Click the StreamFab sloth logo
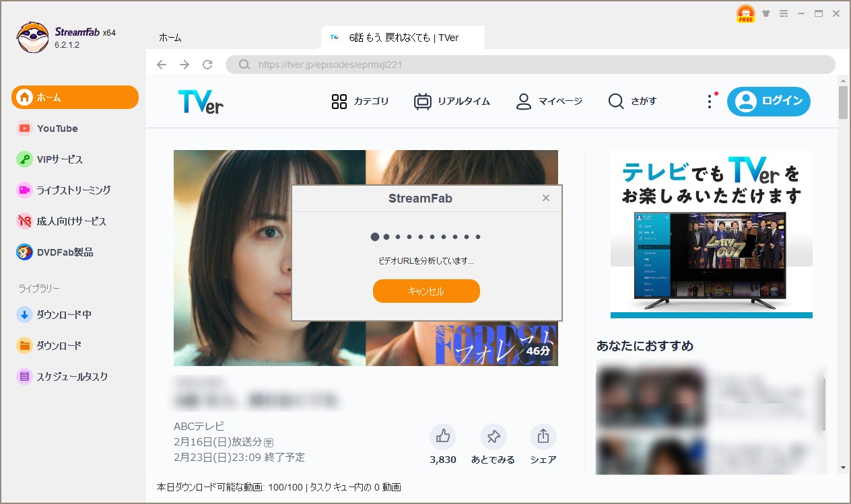The width and height of the screenshot is (851, 504). [x=32, y=38]
